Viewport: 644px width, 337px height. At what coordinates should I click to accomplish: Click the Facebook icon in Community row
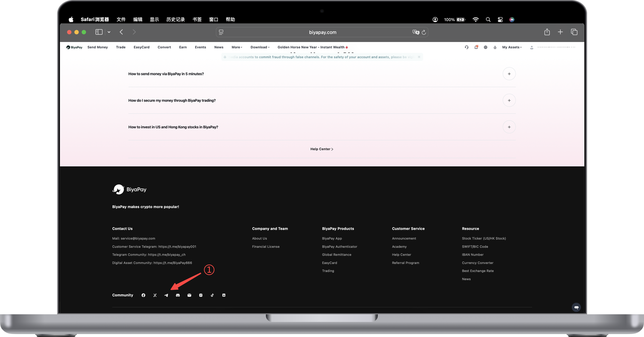pos(143,295)
